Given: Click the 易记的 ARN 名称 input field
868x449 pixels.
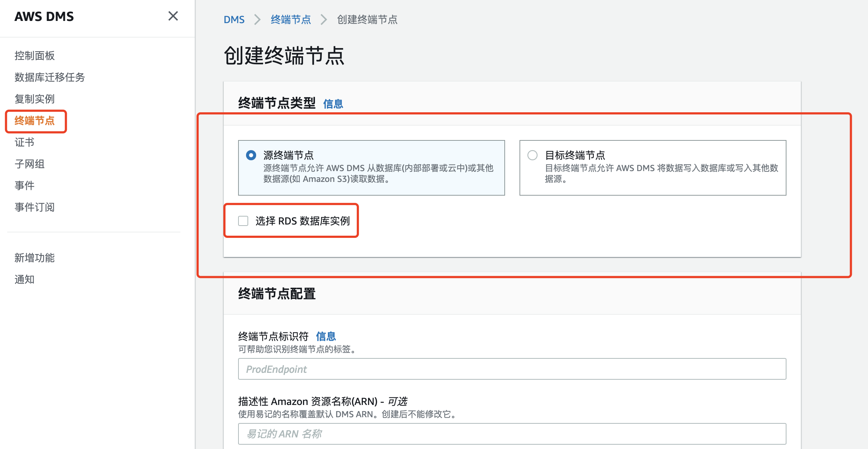Looking at the screenshot, I should pos(512,434).
